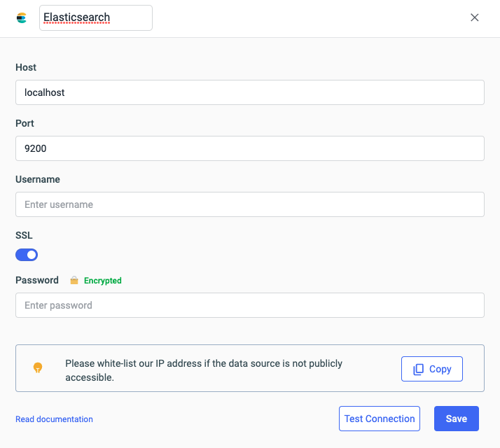Click the Username field label
500x448 pixels.
38,179
